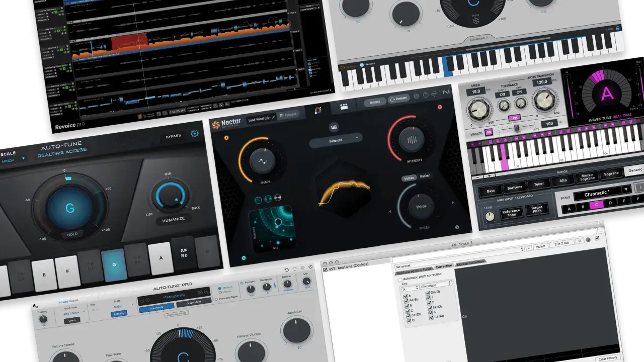Viewport: 644px width, 362px height.
Task: Click the Nectar help question-mark icon
Action: [425, 95]
